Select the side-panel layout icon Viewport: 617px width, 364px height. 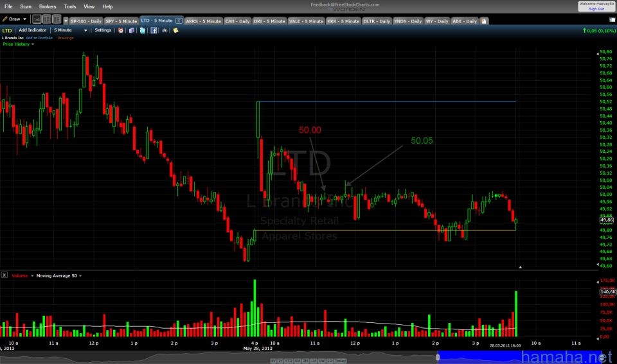tap(57, 19)
